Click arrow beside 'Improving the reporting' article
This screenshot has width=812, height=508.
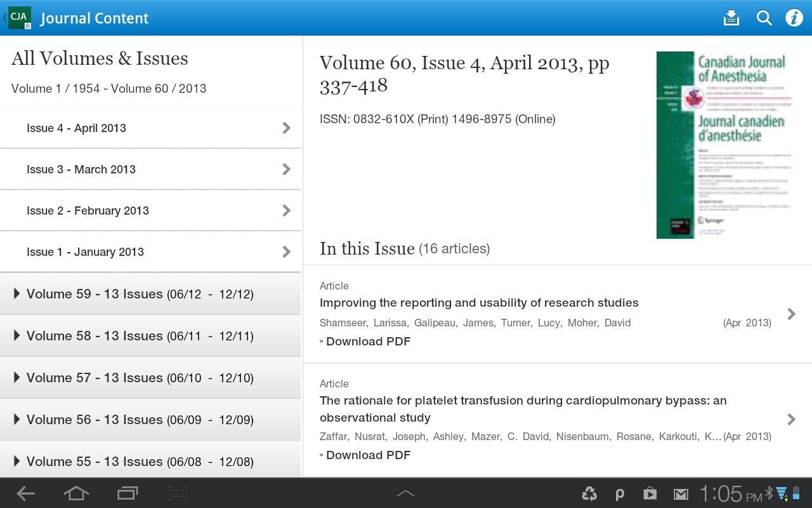(x=791, y=314)
